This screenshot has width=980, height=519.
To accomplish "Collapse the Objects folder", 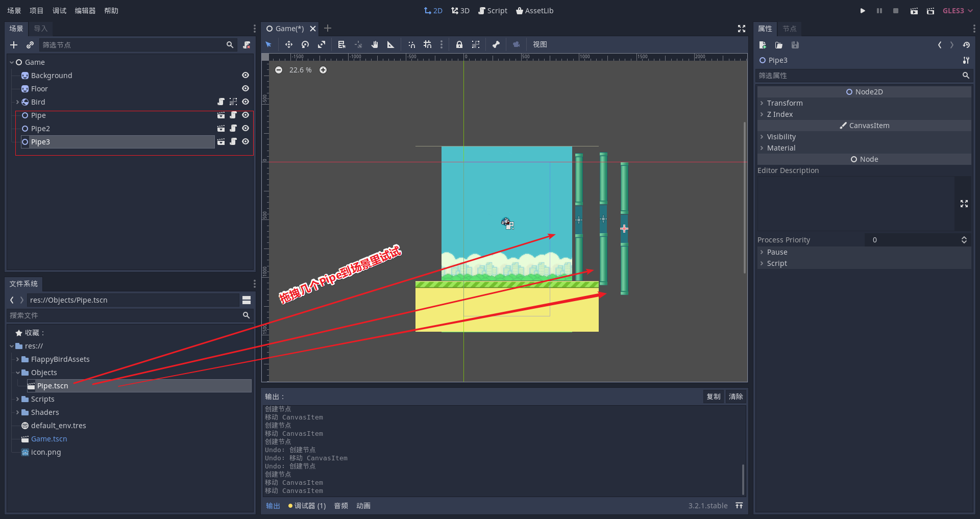I will pos(18,373).
